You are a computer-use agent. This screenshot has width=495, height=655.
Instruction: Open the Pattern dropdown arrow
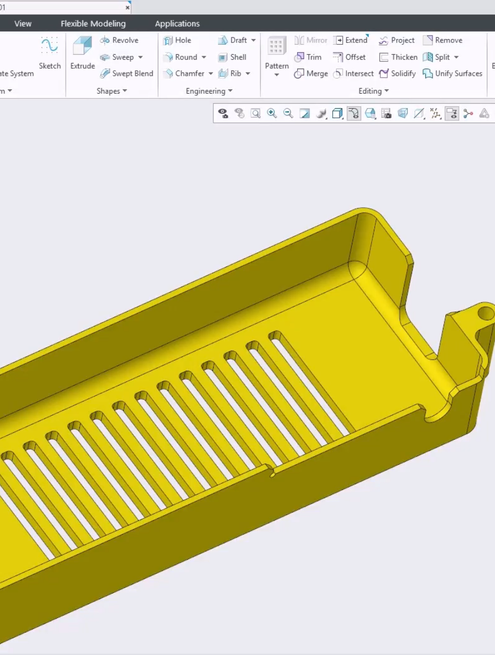click(x=277, y=75)
